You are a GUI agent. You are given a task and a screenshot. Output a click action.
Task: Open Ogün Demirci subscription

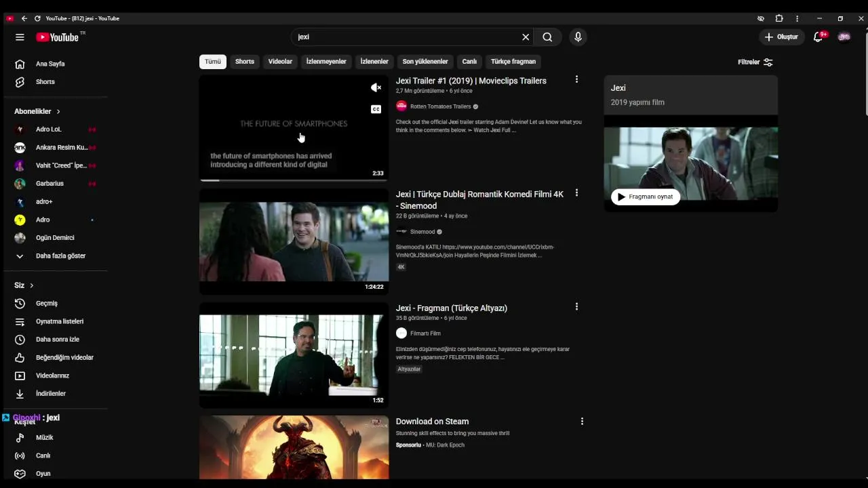[54, 238]
